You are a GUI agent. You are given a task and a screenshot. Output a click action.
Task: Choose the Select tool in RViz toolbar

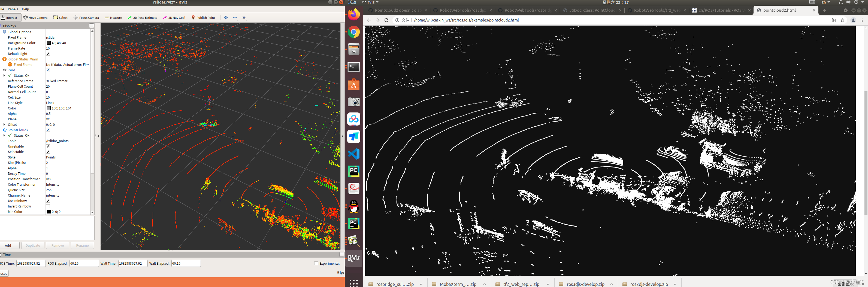(x=60, y=17)
